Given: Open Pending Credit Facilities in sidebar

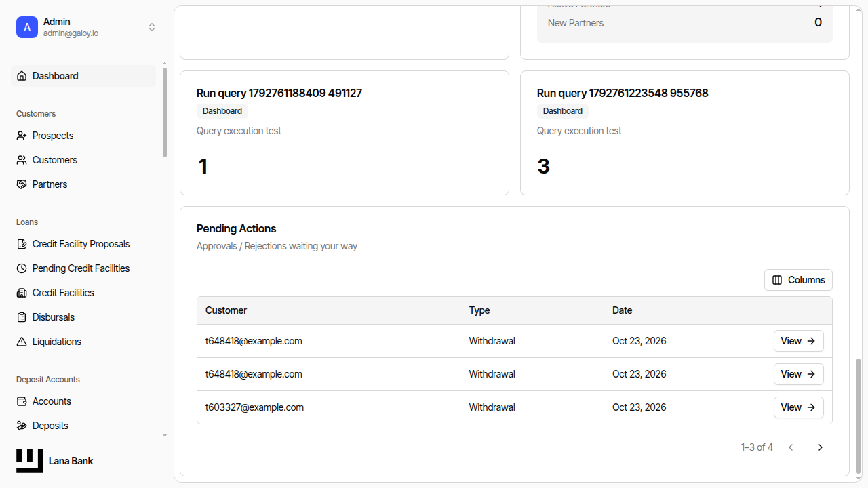Looking at the screenshot, I should pyautogui.click(x=83, y=268).
